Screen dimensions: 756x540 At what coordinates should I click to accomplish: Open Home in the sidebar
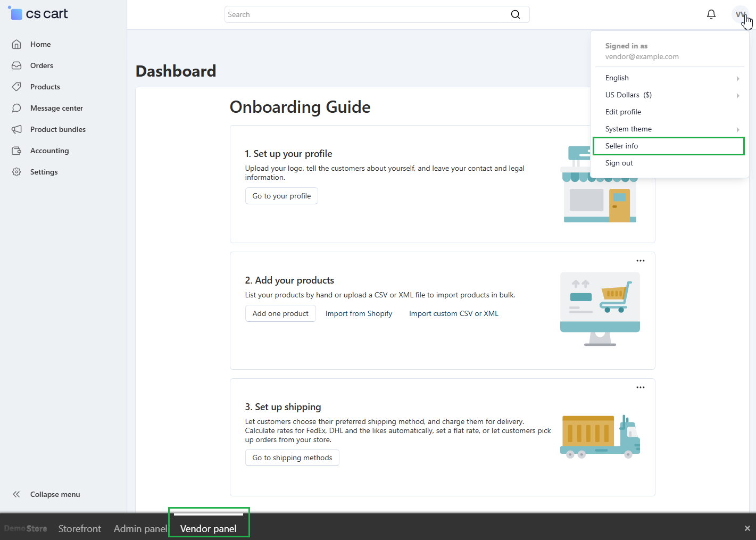40,44
